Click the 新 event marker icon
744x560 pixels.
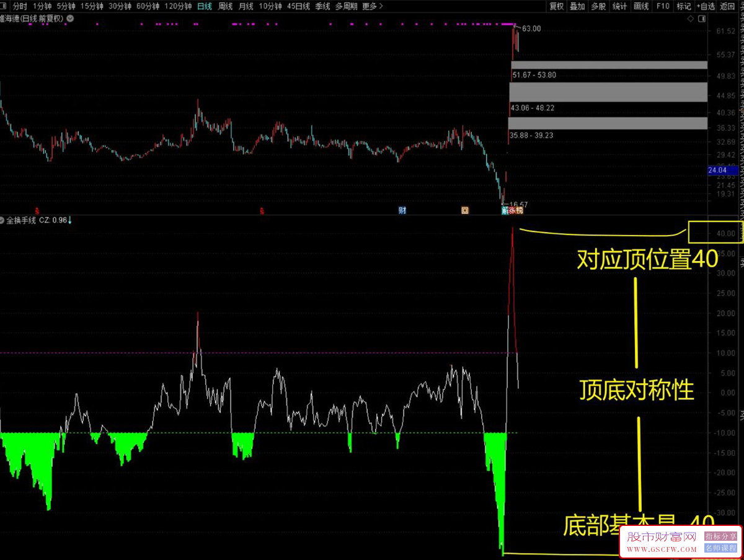pyautogui.click(x=505, y=211)
